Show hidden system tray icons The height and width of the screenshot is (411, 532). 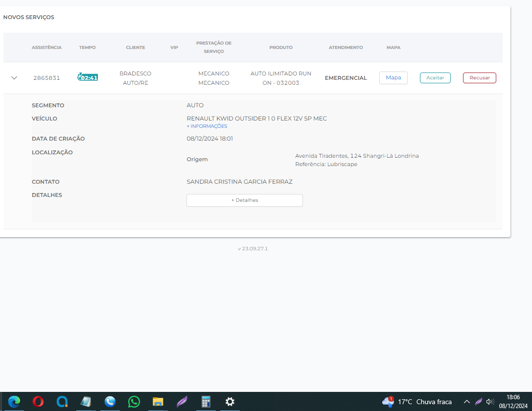(x=466, y=402)
